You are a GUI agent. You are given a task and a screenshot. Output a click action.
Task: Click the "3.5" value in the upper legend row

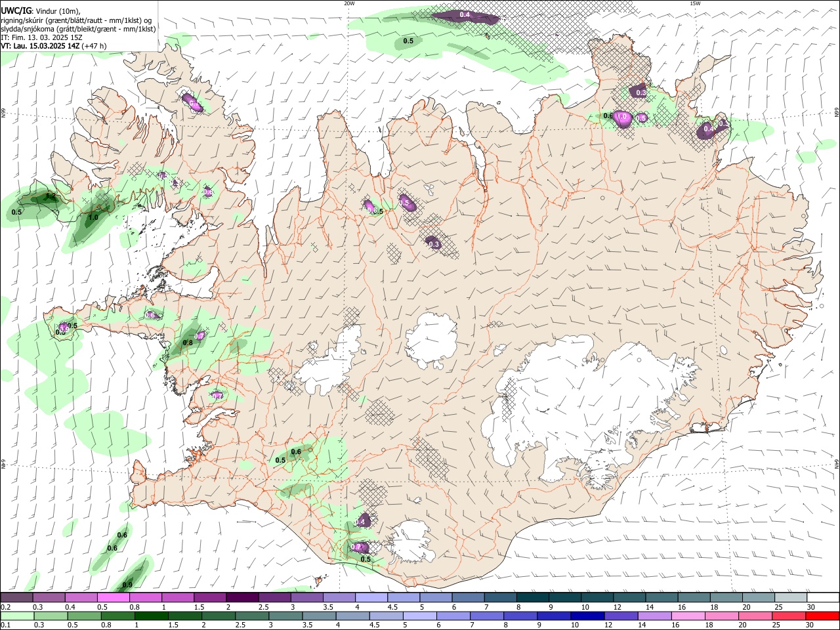pyautogui.click(x=328, y=607)
